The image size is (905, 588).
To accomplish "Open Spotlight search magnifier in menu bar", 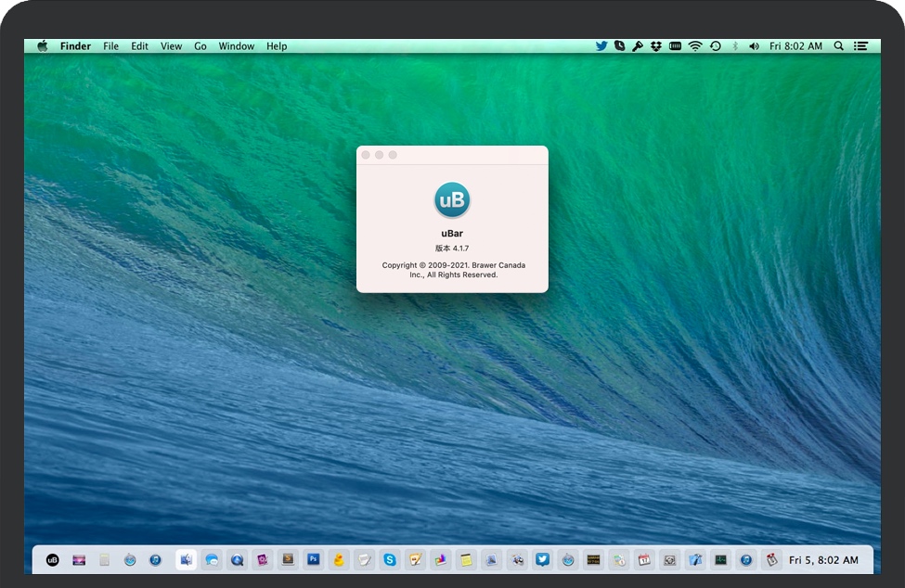I will tap(839, 45).
